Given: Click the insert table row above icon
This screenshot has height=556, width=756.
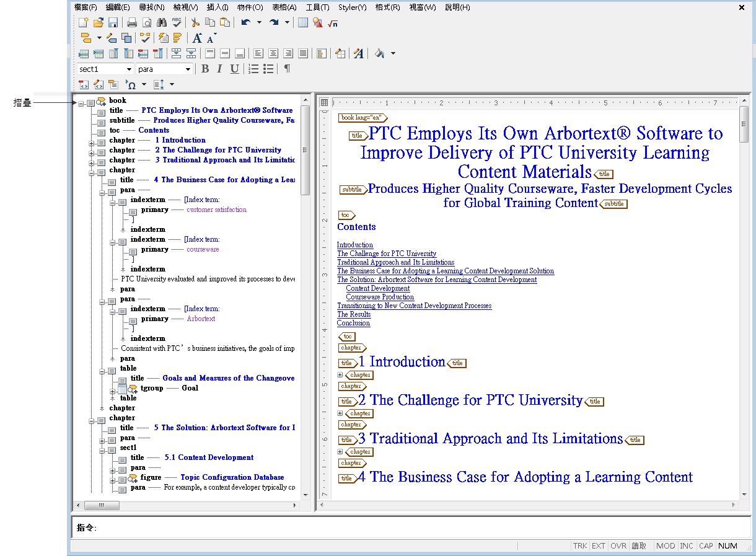Looking at the screenshot, I should tap(84, 54).
